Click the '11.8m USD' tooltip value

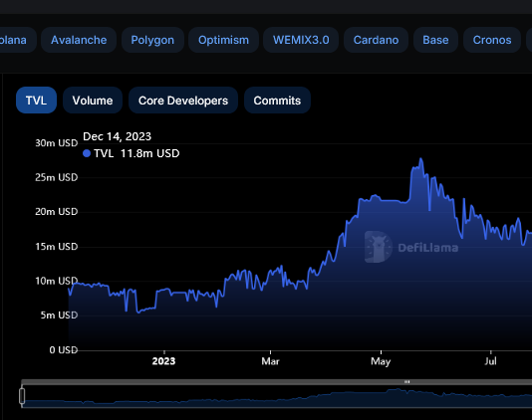(x=150, y=153)
